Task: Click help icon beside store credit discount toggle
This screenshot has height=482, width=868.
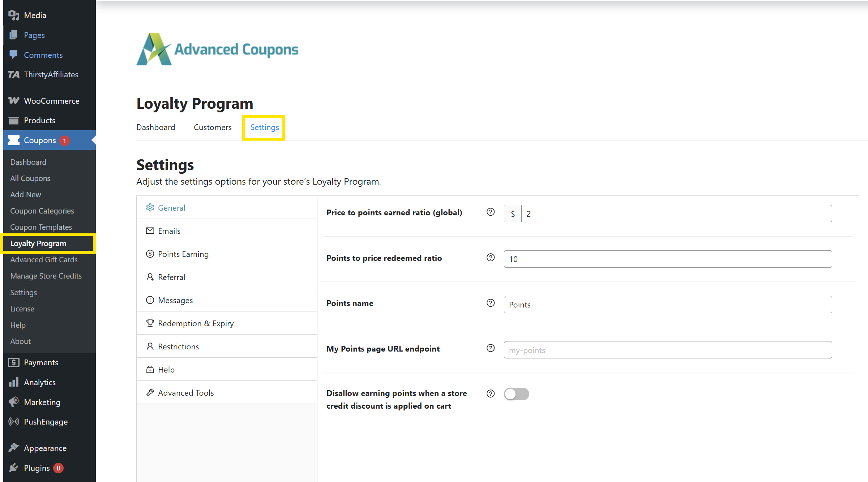Action: pos(490,393)
